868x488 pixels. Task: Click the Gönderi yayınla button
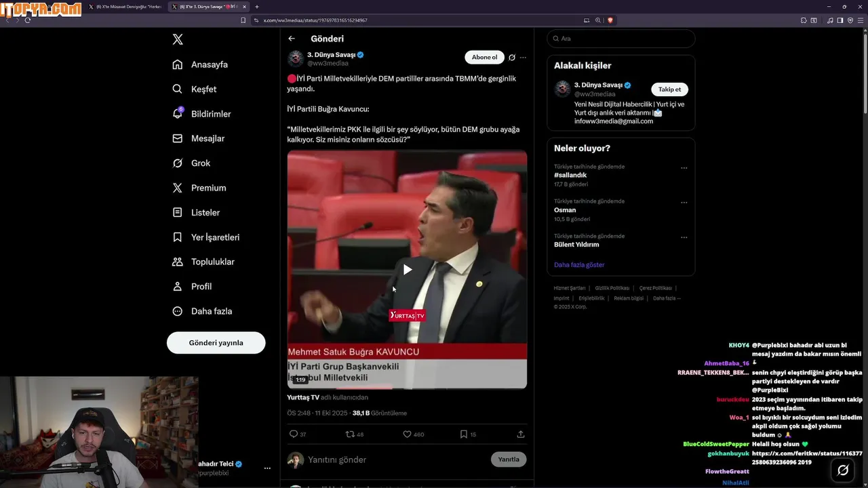click(x=216, y=342)
